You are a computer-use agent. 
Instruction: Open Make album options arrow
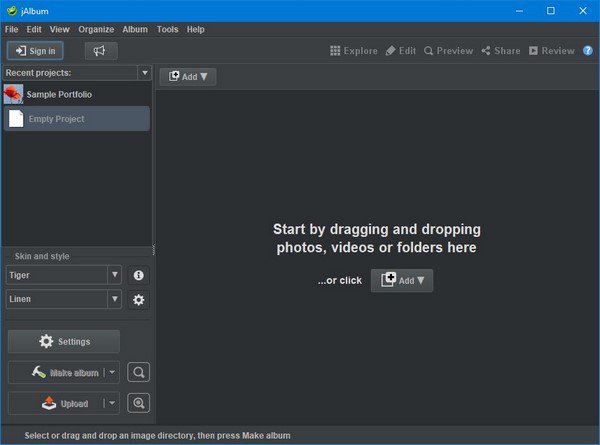pyautogui.click(x=112, y=372)
